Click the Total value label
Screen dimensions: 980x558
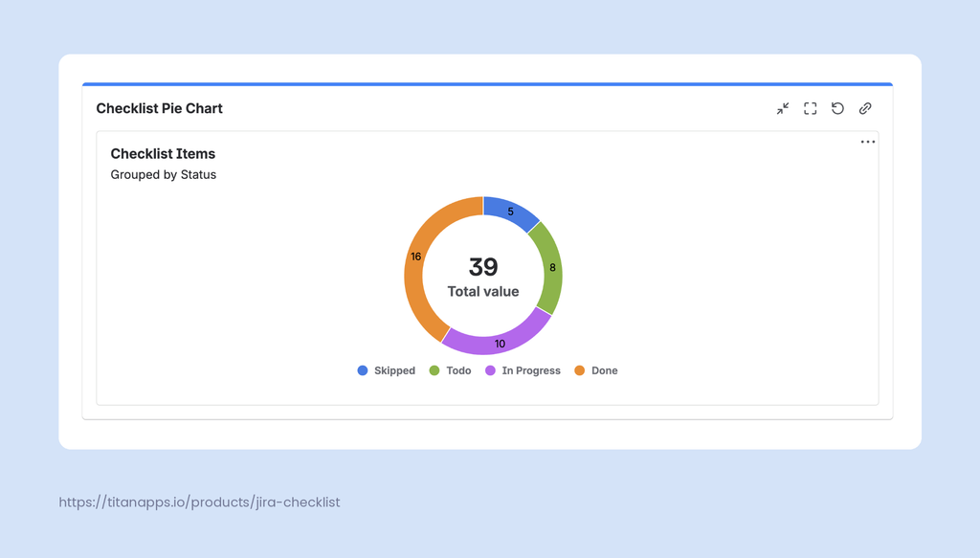click(483, 292)
